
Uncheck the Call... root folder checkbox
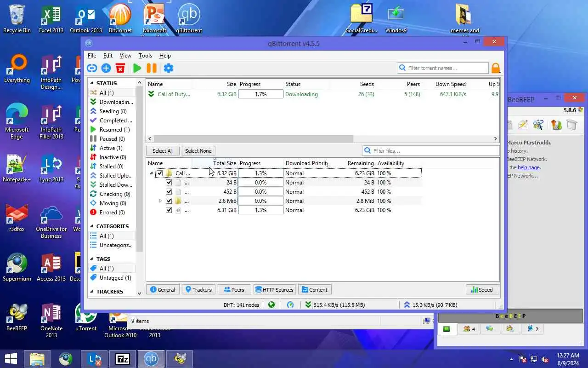pyautogui.click(x=159, y=173)
